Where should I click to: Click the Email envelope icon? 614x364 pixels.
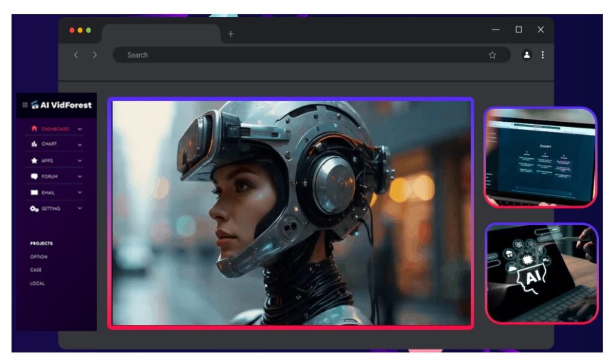34,192
